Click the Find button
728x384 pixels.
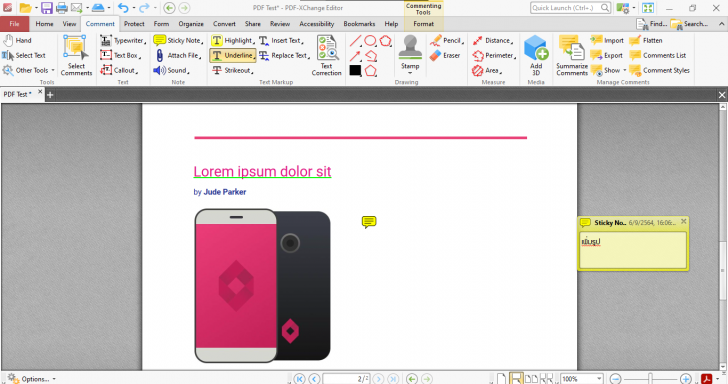click(x=652, y=24)
